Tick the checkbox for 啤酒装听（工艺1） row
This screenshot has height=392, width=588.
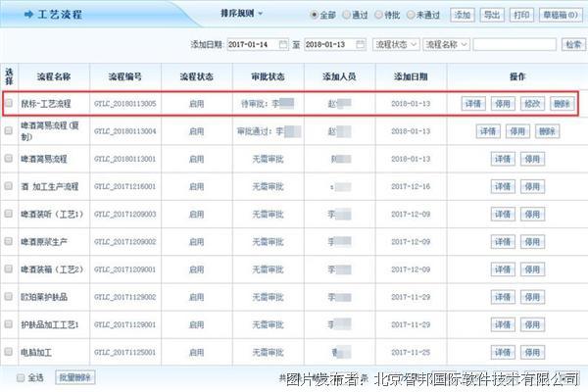click(9, 214)
